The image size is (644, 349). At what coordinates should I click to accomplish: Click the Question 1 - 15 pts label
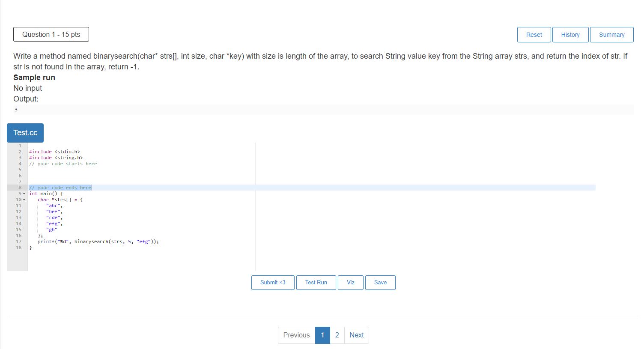click(51, 34)
